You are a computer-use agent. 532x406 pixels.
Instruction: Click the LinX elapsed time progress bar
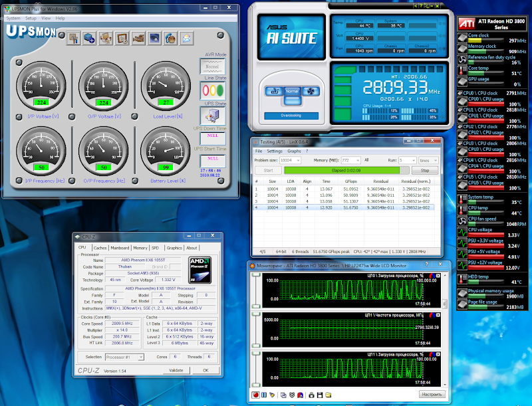point(346,171)
